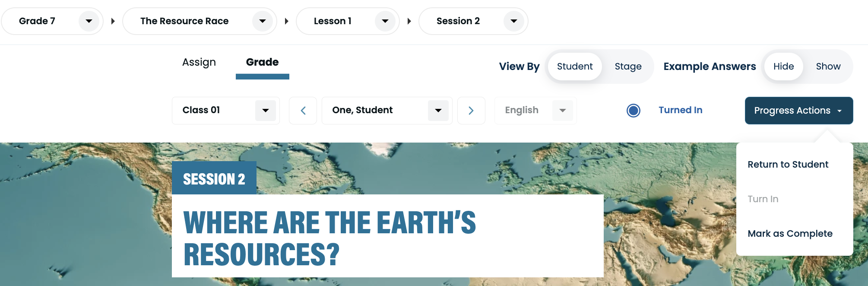This screenshot has width=868, height=286.
Task: Click the Progress Actions button
Action: 798,111
